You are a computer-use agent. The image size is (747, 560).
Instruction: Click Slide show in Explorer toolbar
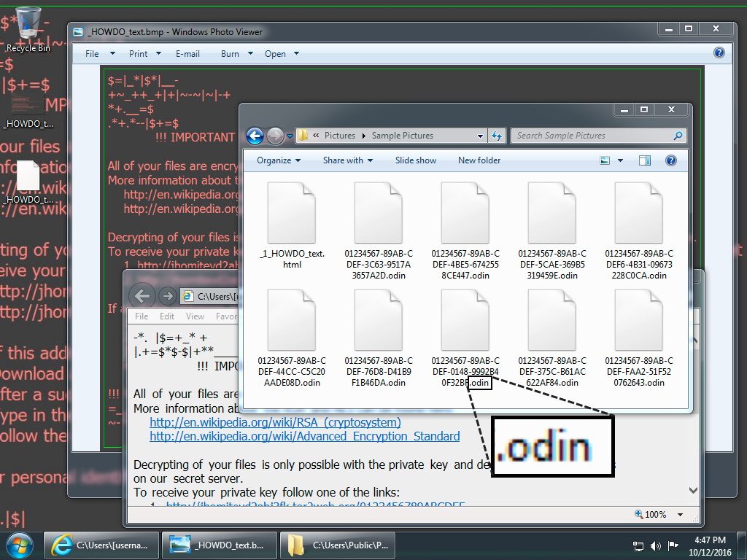pyautogui.click(x=415, y=160)
